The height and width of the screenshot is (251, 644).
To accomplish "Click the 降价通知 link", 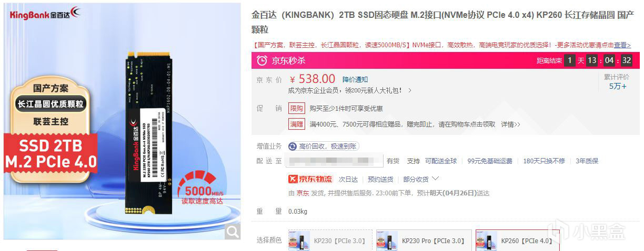I will pyautogui.click(x=355, y=79).
